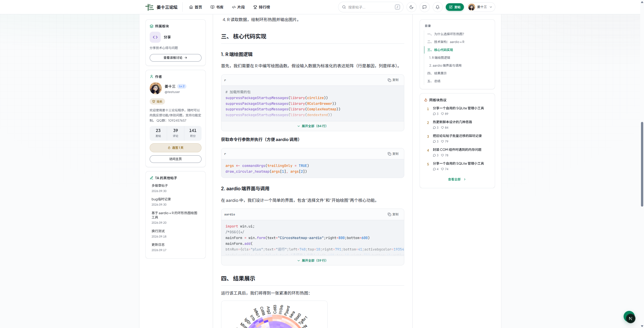This screenshot has width=644, height=328.
Task: Open hot topic 把旧论坛帖子批量迁移的踩坑记录
Action: pyautogui.click(x=457, y=136)
